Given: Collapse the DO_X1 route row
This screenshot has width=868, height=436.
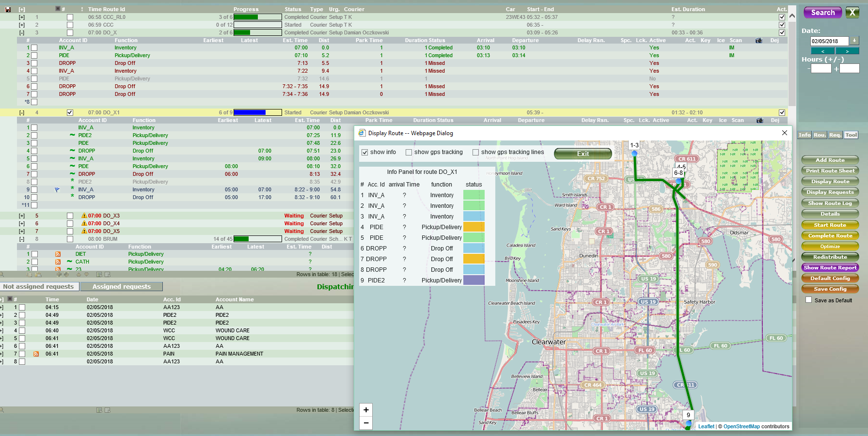Looking at the screenshot, I should pos(22,113).
